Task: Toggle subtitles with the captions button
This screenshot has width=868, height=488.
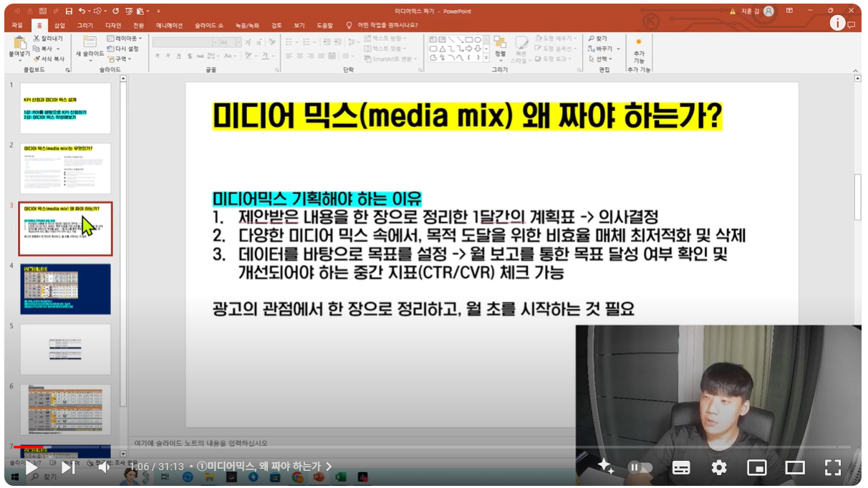Action: coord(681,468)
